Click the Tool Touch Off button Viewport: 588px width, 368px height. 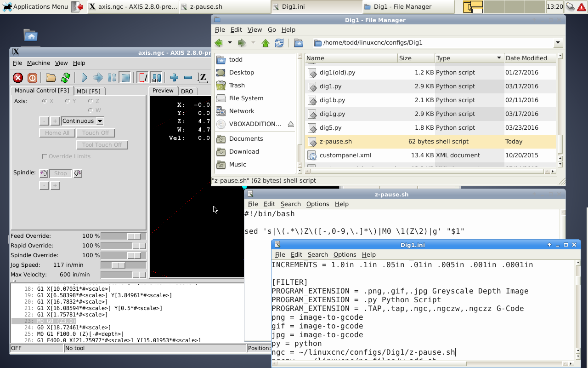pos(102,145)
